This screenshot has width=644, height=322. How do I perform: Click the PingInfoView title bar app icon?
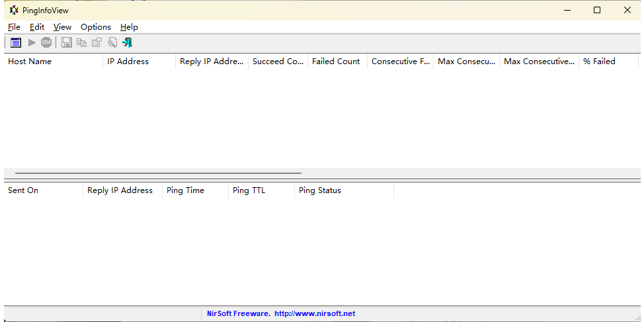tap(14, 10)
